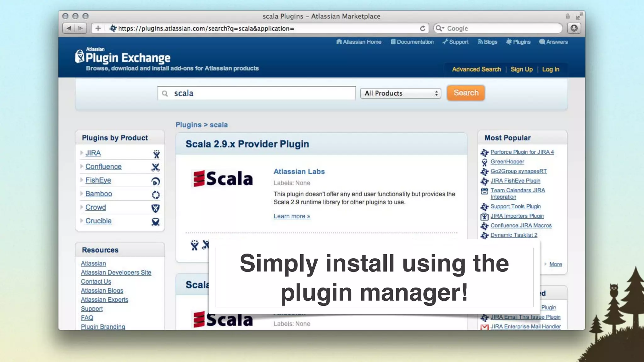Click the icon beside Dynamic Tasklist 2
644x362 pixels.
[484, 235]
